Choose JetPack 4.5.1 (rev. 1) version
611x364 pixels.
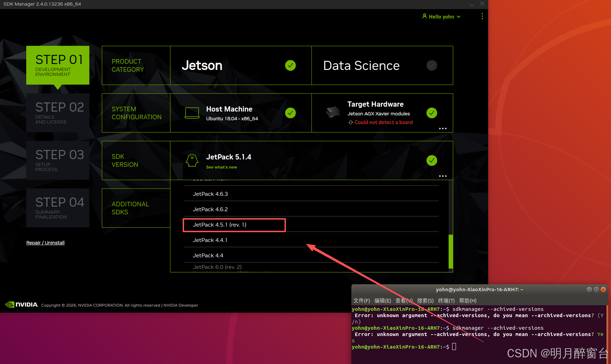tap(311, 224)
